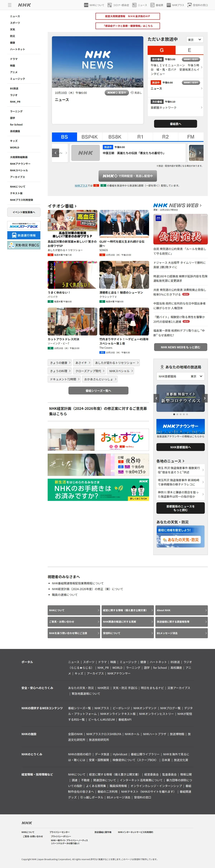
Task: Select last carousel dot under 特設サイト banner
Action: (x=187, y=414)
